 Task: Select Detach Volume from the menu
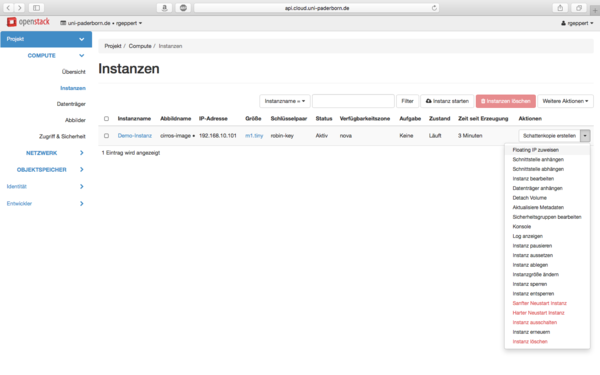(x=548, y=198)
